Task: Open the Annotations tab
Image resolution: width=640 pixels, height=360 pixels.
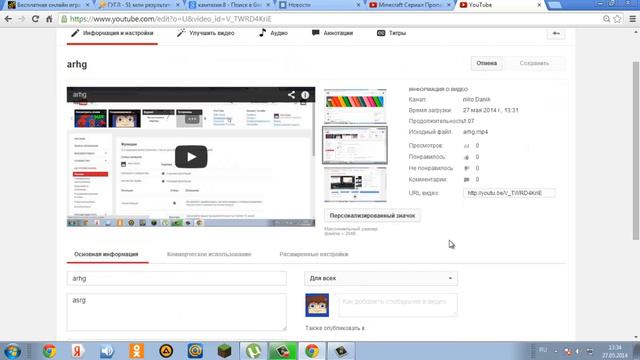Action: [x=332, y=33]
